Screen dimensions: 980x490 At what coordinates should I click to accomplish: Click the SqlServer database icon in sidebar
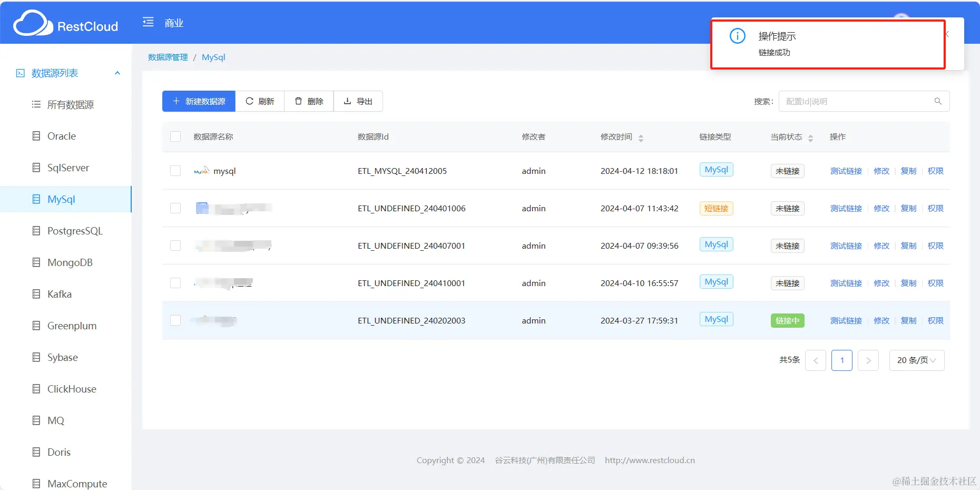click(36, 168)
